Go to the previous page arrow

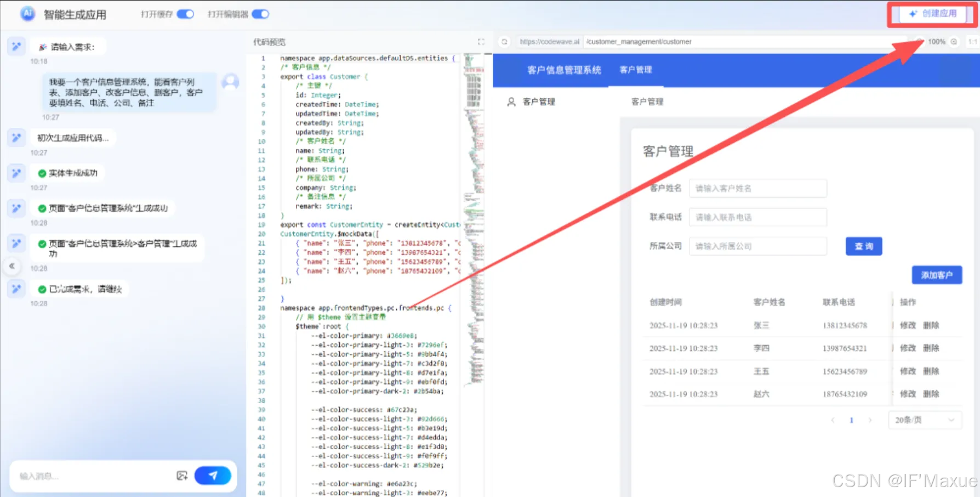(833, 420)
